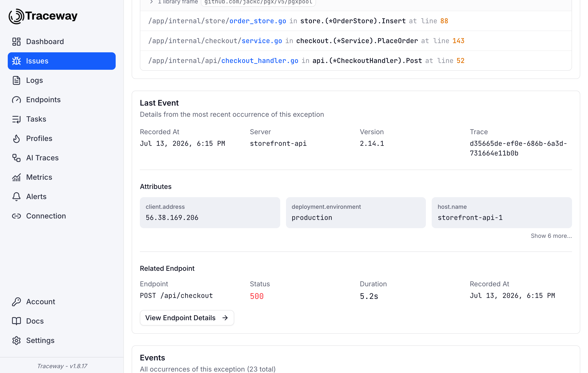Click client.address attribute card
The image size is (588, 373).
coord(210,213)
